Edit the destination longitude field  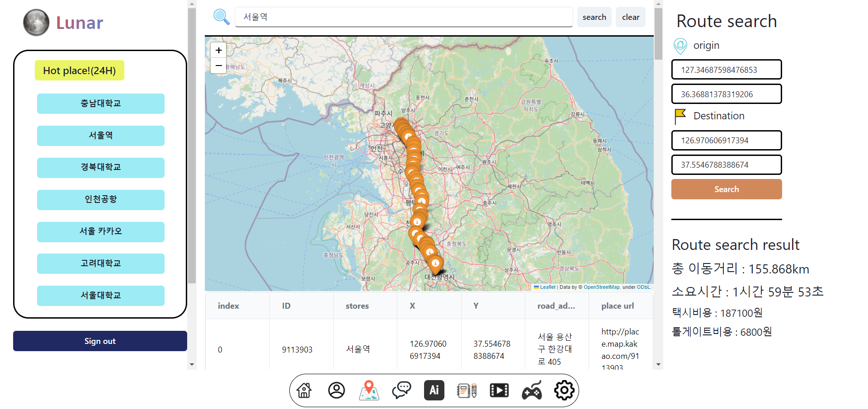(726, 140)
